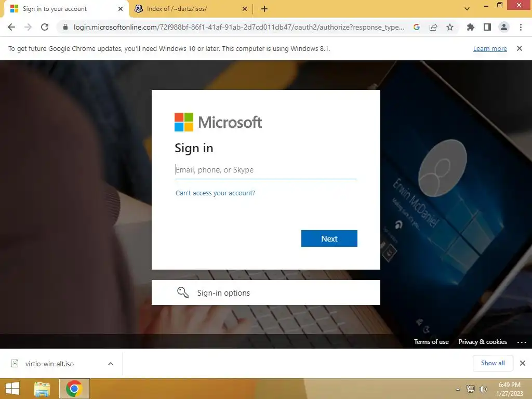532x399 pixels.
Task: Click Show all downloads
Action: click(x=493, y=363)
